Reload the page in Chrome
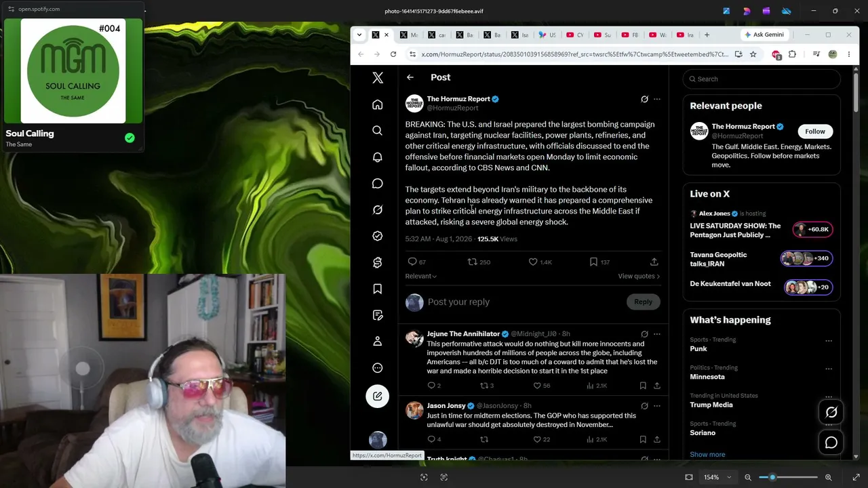 coord(393,54)
